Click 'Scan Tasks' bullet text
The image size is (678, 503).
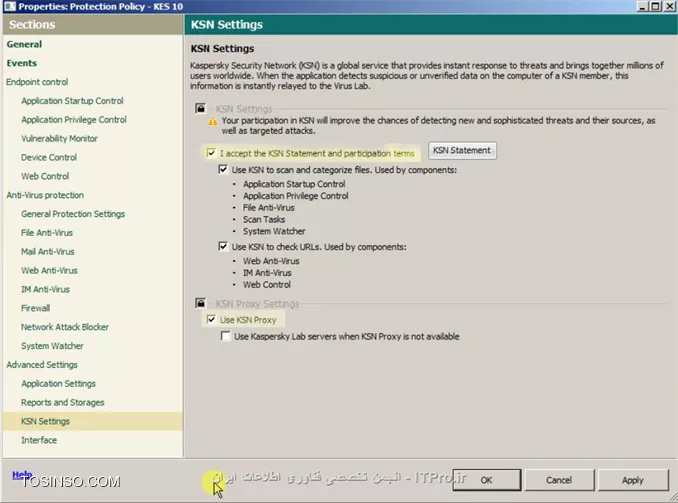click(264, 219)
